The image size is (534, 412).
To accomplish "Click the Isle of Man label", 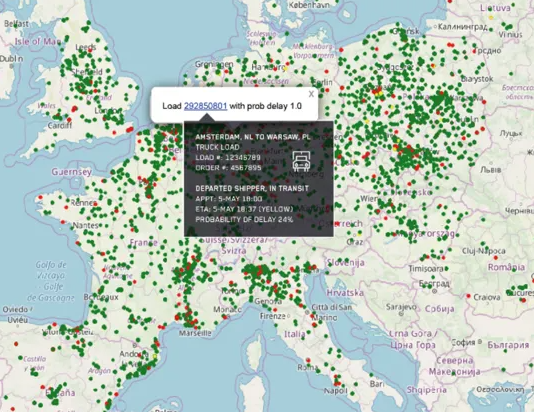I will 37,42.
